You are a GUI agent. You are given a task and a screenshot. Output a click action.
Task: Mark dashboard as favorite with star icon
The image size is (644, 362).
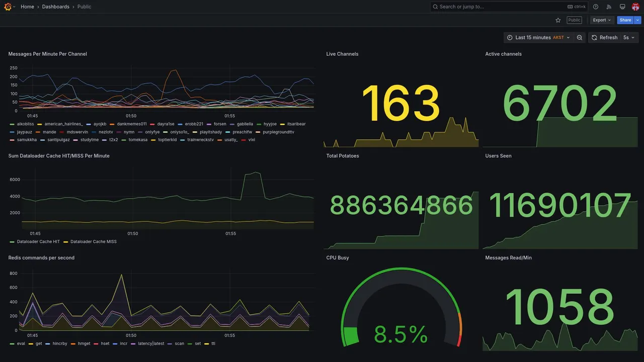coord(558,20)
